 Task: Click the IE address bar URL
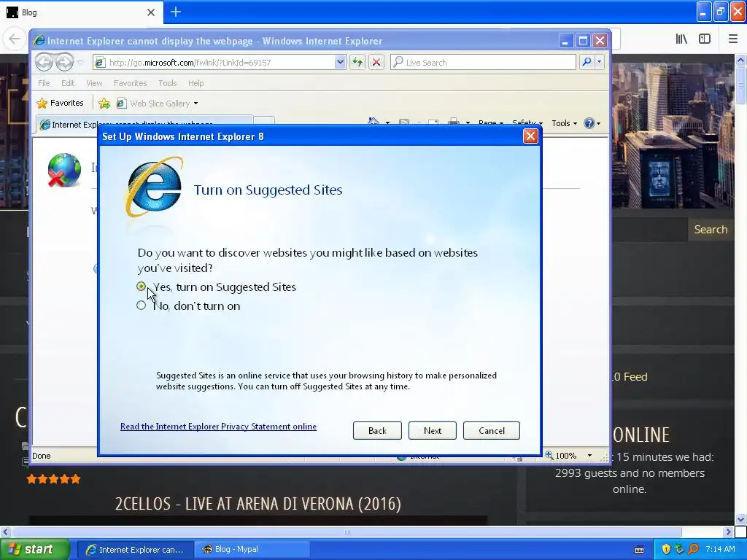pos(214,63)
